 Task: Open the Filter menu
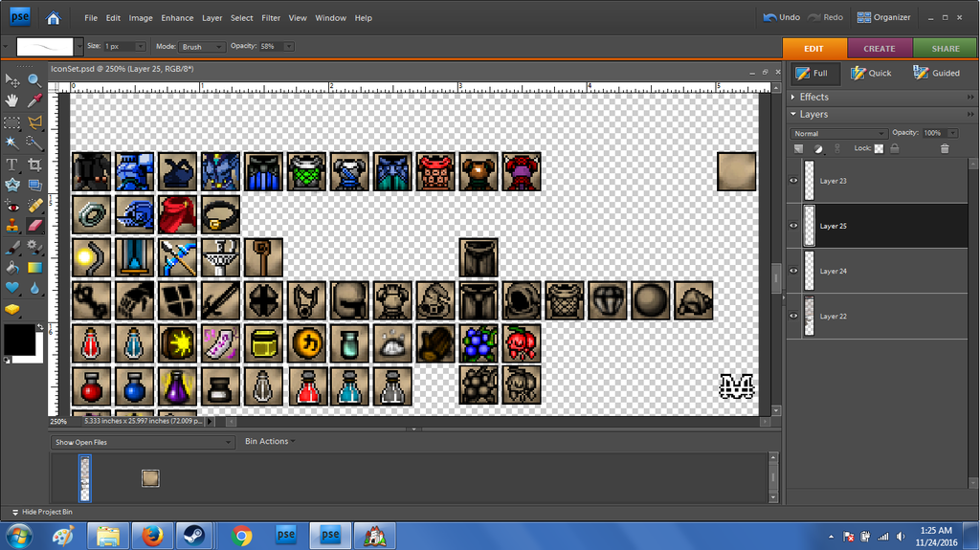coord(271,17)
